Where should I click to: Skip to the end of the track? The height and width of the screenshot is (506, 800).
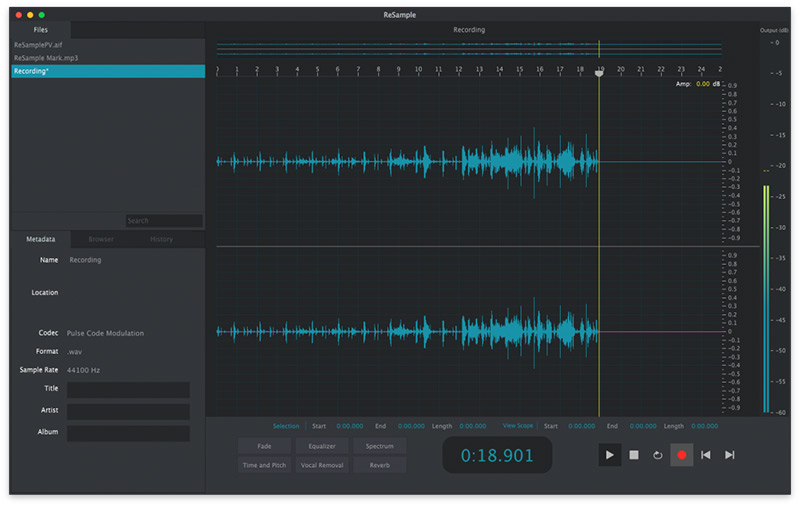click(x=730, y=455)
